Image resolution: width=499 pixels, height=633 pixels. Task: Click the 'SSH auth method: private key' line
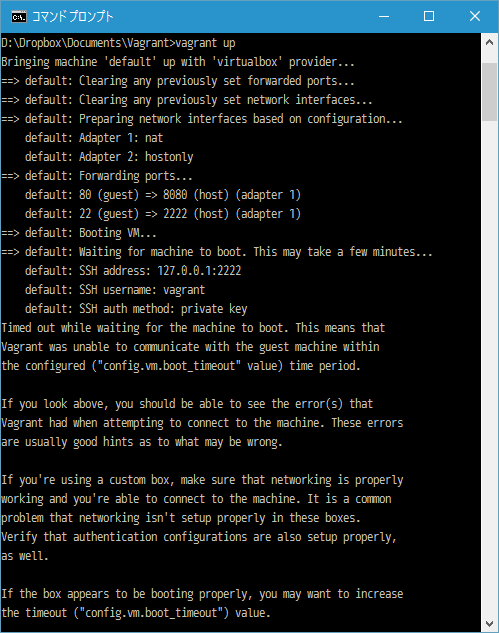(136, 309)
